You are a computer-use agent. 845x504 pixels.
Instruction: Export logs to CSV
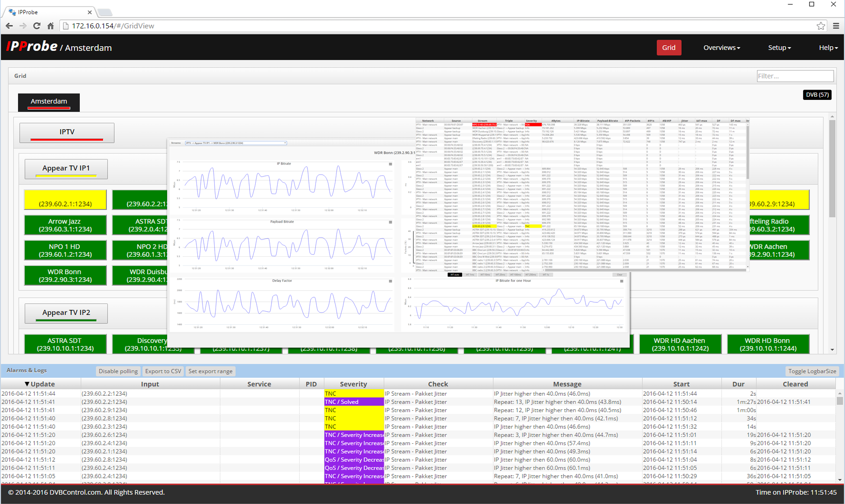[163, 371]
